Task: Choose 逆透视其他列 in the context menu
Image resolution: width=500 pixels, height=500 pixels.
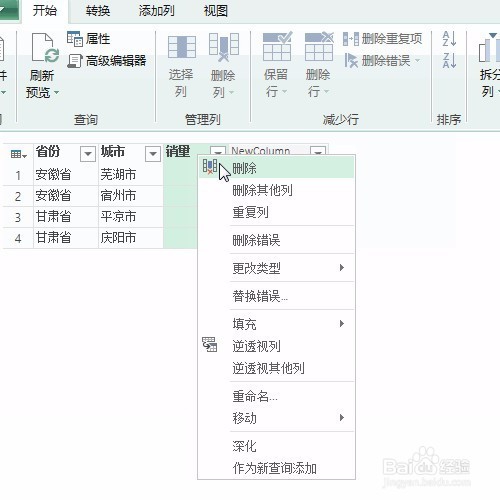Action: pos(276,368)
